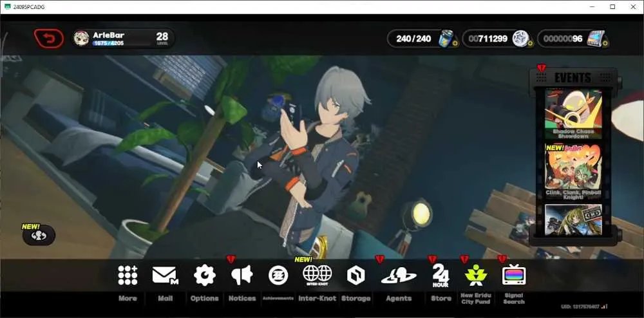Open the Agents icon
The width and height of the screenshot is (644, 318).
[399, 276]
